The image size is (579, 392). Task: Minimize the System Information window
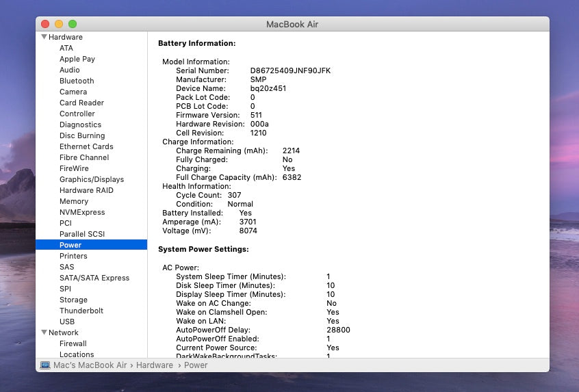pyautogui.click(x=59, y=24)
